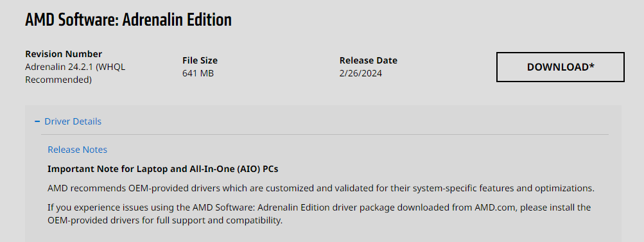Click the Release Date label
Viewport: 644px width, 242px height.
369,60
